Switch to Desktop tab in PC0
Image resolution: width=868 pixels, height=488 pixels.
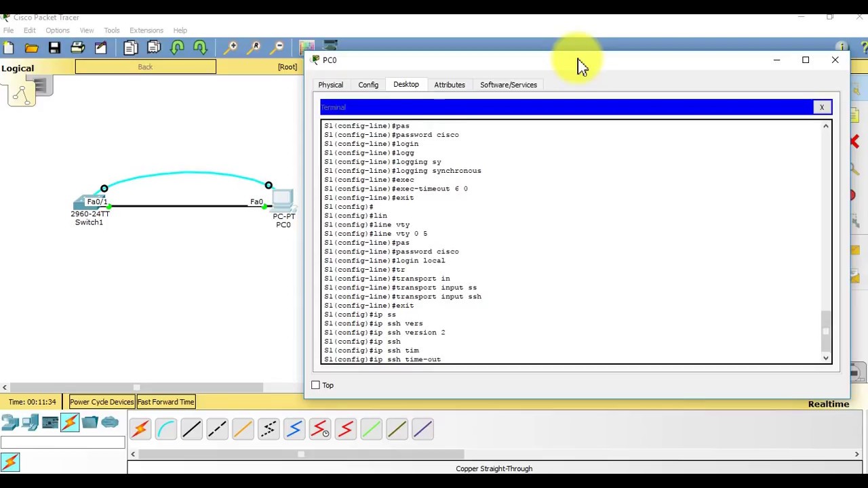pos(406,84)
